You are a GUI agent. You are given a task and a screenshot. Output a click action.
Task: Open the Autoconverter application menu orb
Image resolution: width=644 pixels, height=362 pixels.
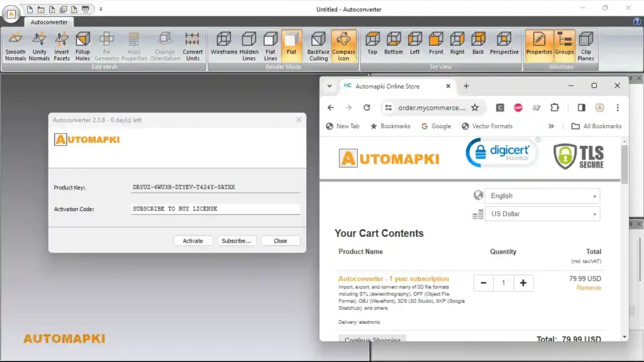pos(11,14)
